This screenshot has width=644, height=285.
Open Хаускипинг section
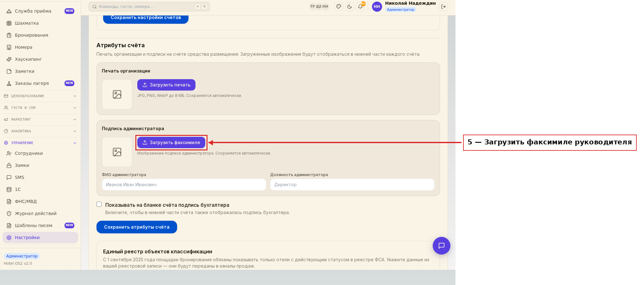click(40, 59)
